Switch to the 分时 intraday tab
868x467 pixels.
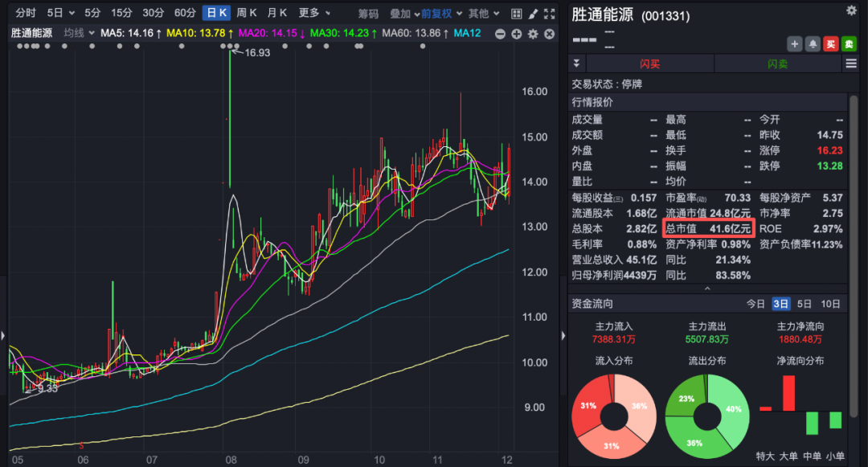click(x=26, y=13)
